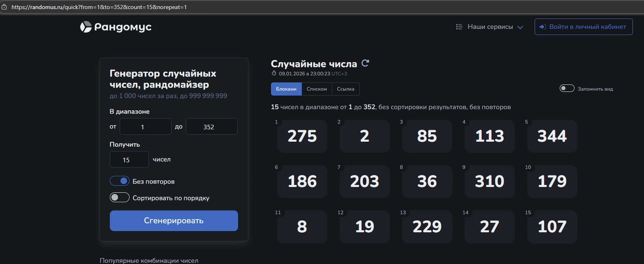Click the refresh icon next to Случайные числа
Viewport: 644px width, 264px height.
coord(365,63)
